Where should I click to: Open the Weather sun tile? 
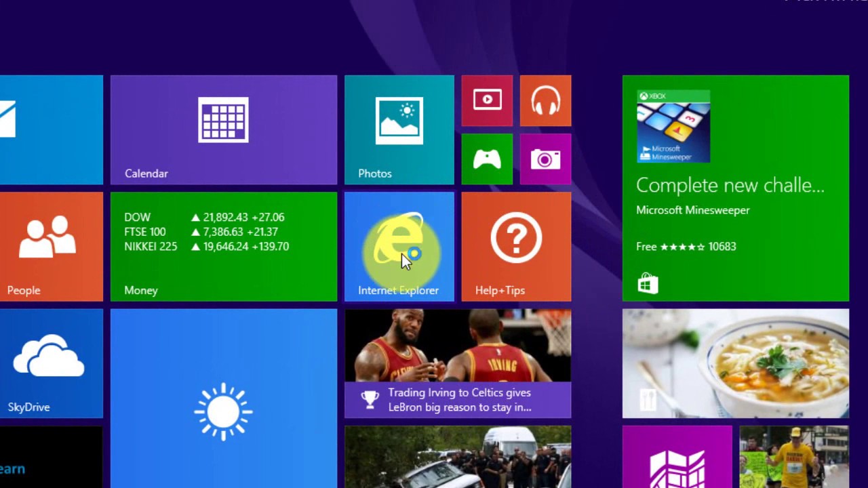coord(223,399)
